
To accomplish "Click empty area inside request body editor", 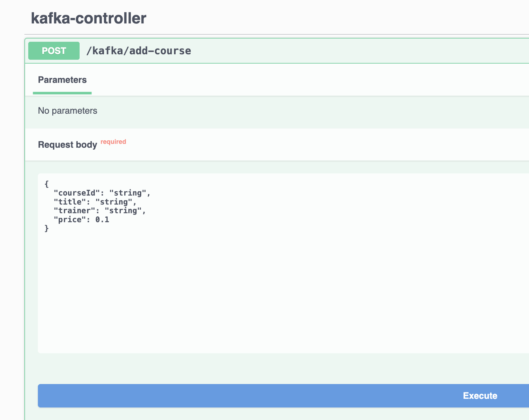I will click(x=257, y=289).
